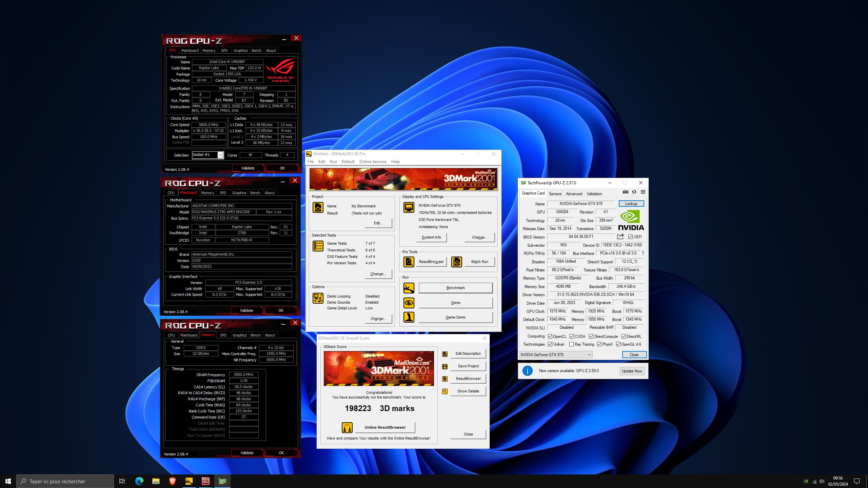The height and width of the screenshot is (488, 868).
Task: Click the Online ResultBrowser icon
Action: click(x=347, y=428)
